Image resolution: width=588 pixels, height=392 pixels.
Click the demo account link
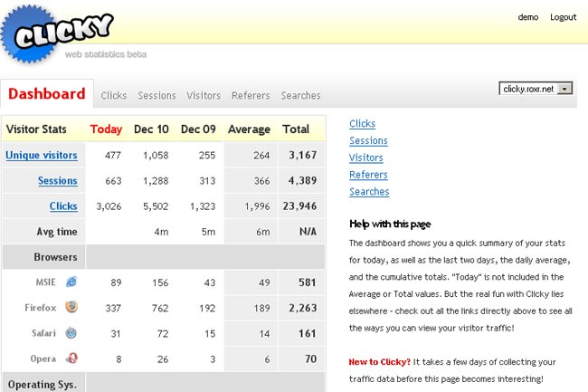(528, 18)
